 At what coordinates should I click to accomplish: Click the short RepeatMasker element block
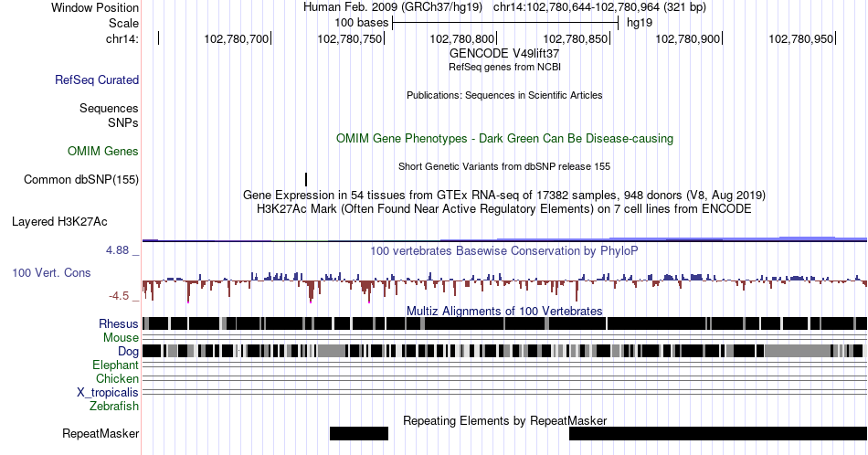(359, 433)
